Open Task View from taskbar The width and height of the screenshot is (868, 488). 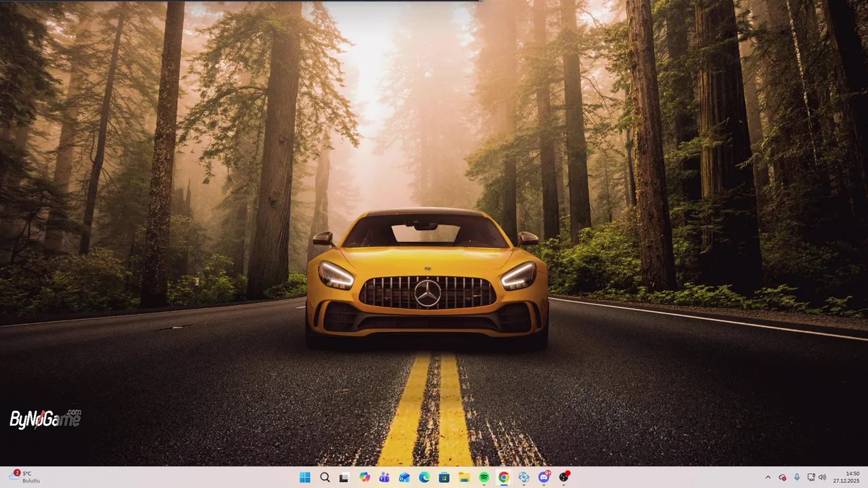(344, 477)
